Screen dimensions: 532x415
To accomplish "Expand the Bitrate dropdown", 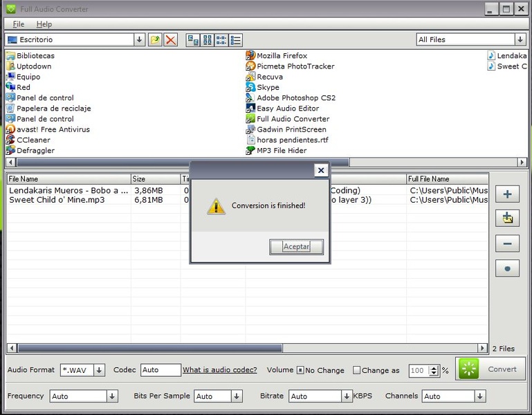I will click(347, 396).
